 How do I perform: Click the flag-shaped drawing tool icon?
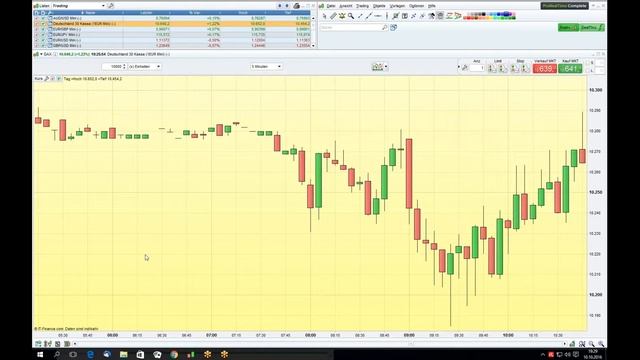pyautogui.click(x=458, y=16)
